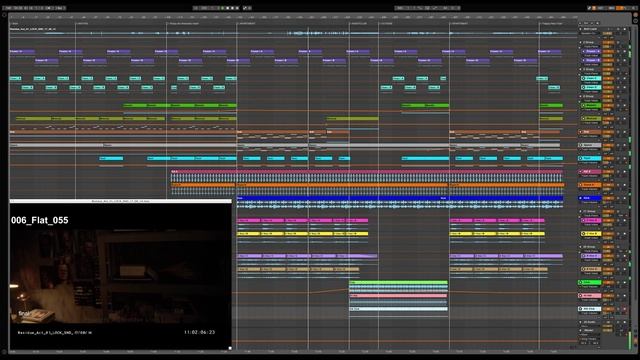Unfold the salmon pink track
This screenshot has width=640, height=360.
[581, 296]
